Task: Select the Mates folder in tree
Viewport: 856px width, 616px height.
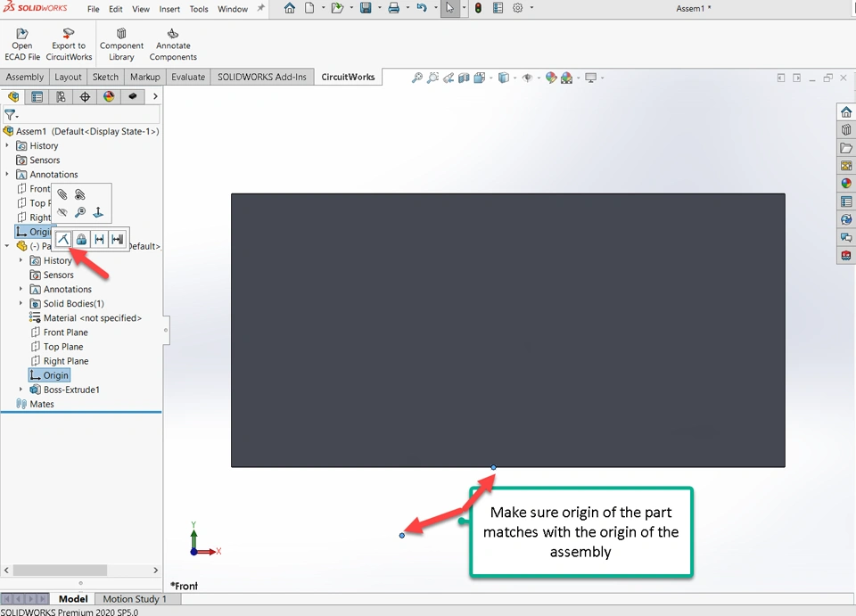Action: point(36,404)
